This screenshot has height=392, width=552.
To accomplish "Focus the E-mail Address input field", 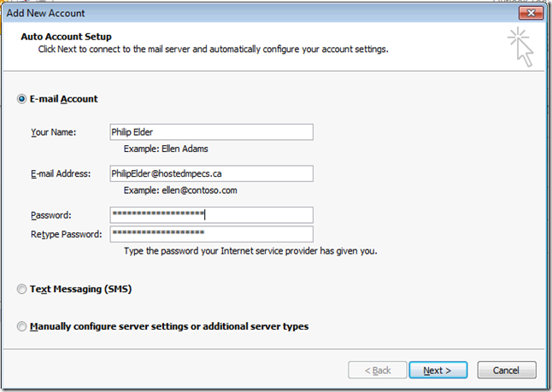I will pyautogui.click(x=211, y=173).
